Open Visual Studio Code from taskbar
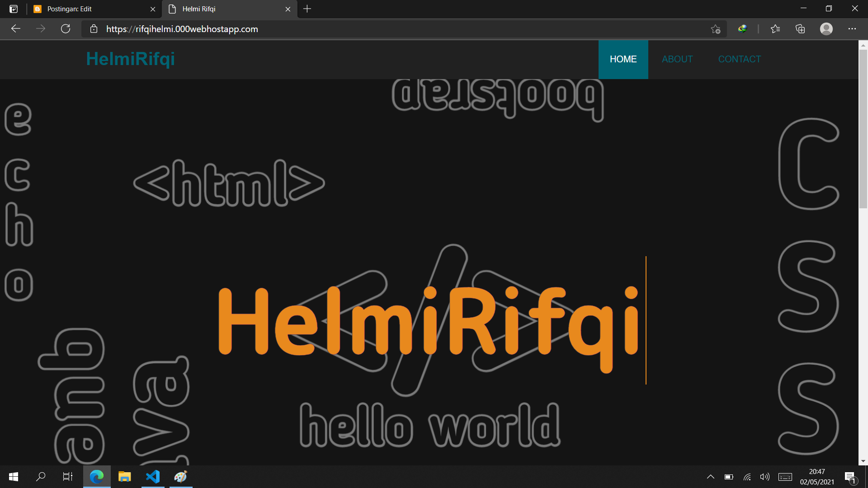The image size is (868, 488). (x=153, y=477)
